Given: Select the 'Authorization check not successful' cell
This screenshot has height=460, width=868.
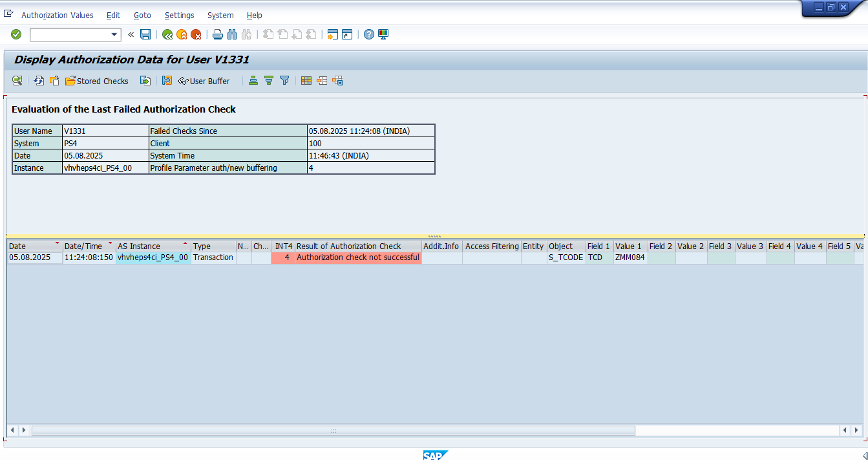Looking at the screenshot, I should point(357,257).
